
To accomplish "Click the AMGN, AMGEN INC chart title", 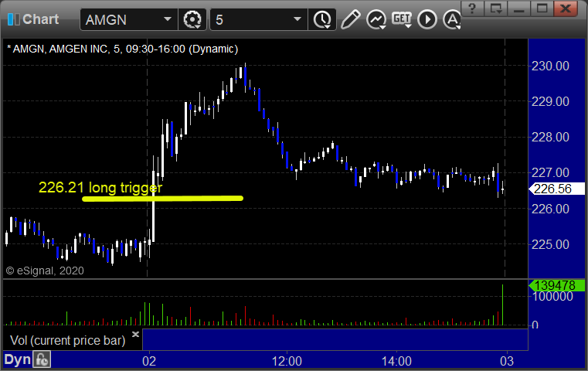I will [x=122, y=49].
